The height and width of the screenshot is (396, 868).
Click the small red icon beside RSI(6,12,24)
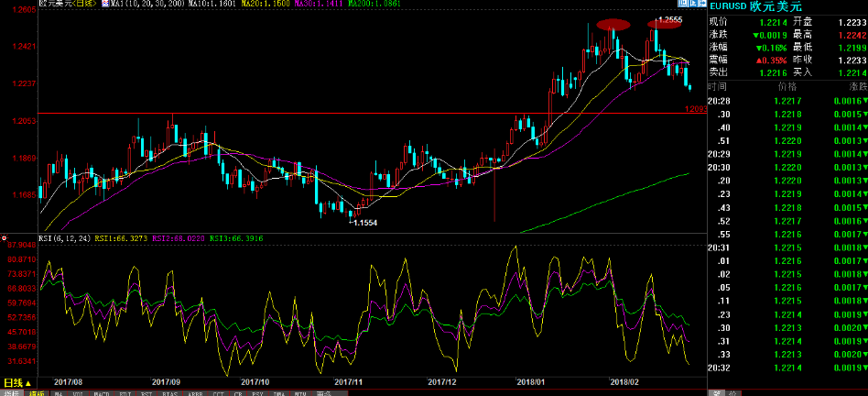point(5,238)
